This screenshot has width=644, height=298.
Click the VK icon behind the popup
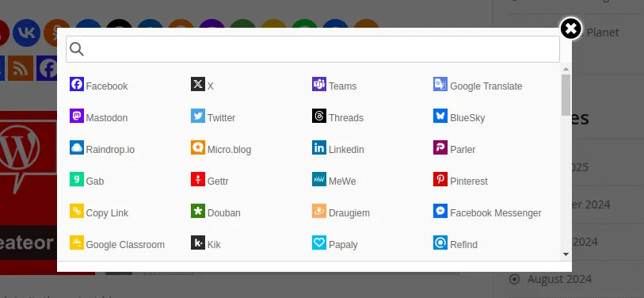pyautogui.click(x=26, y=32)
